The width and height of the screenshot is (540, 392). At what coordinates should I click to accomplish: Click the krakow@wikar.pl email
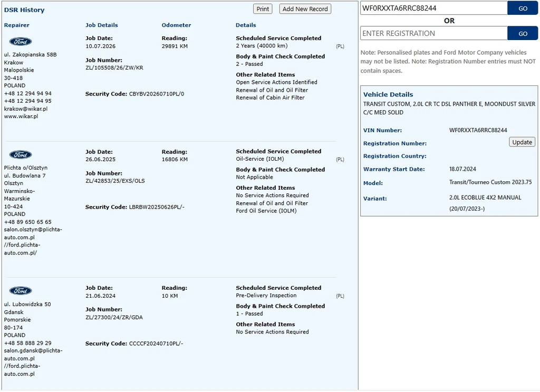pos(26,109)
